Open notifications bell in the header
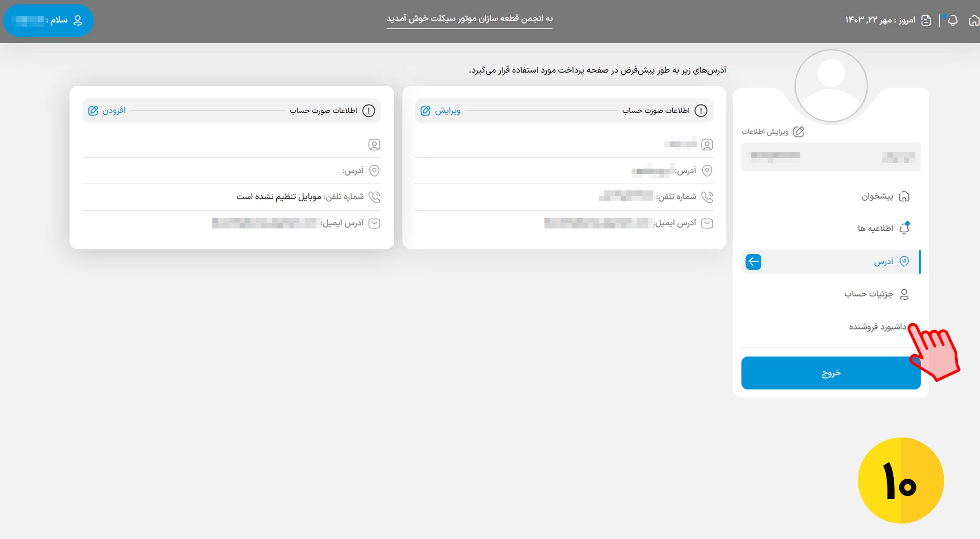 (x=953, y=20)
